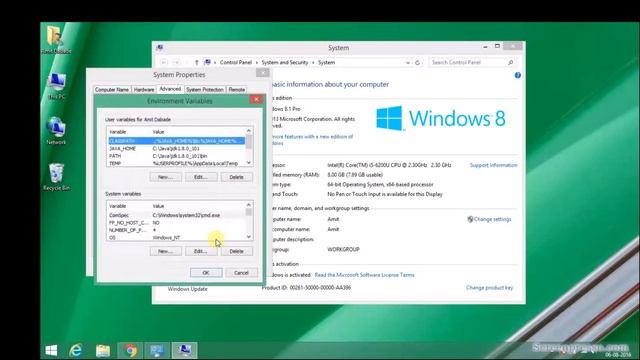Screen dimensions: 640x360
Task: Click the Change product key link
Action: click(x=489, y=288)
